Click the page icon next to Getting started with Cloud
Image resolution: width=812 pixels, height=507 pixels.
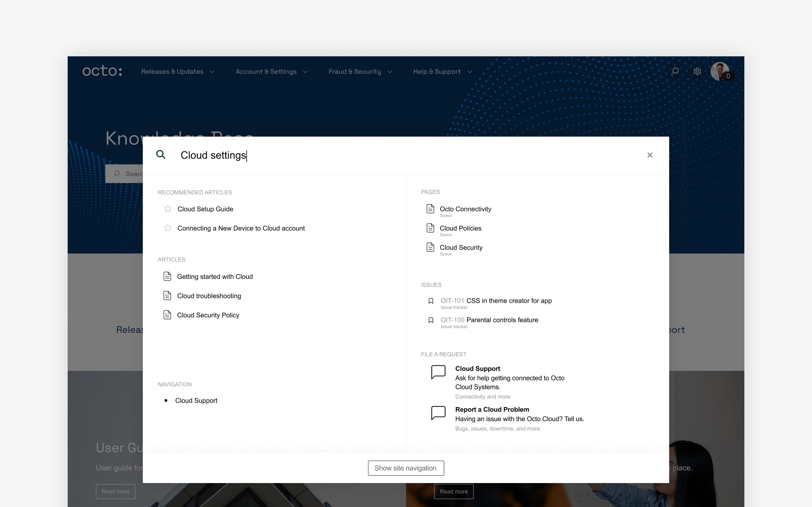[x=167, y=276]
